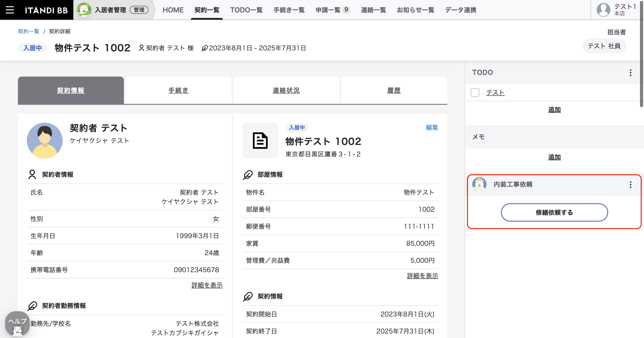Open the データ連携 menu
Screen dimensions: 644x338
click(460, 10)
